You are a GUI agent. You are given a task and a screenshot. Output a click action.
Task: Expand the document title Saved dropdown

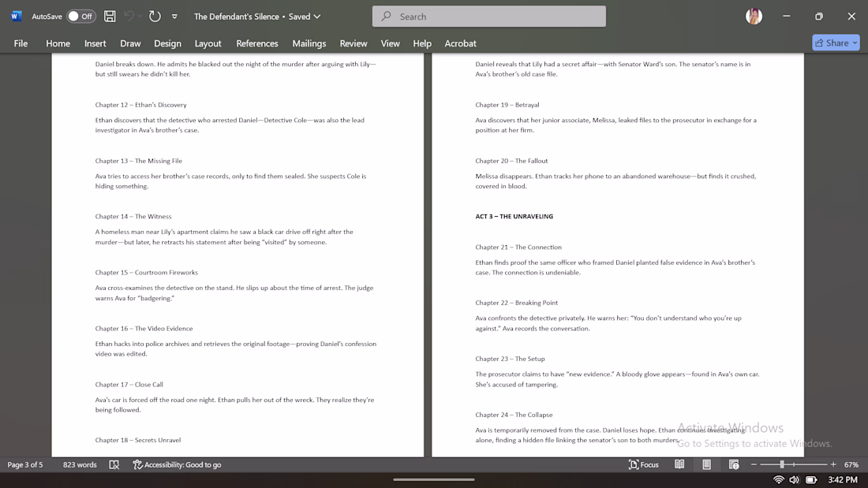(317, 17)
